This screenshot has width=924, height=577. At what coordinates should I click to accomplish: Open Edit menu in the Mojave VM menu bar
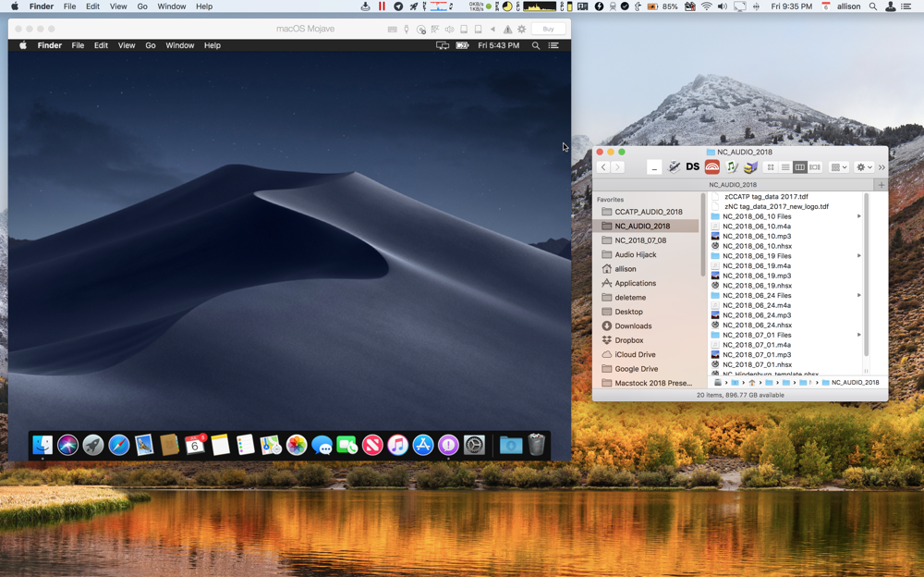tap(101, 45)
